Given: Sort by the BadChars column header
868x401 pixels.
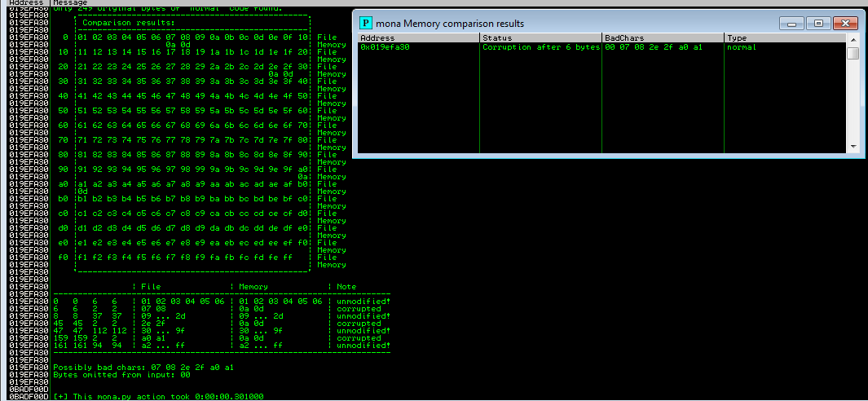Looking at the screenshot, I should click(x=663, y=38).
